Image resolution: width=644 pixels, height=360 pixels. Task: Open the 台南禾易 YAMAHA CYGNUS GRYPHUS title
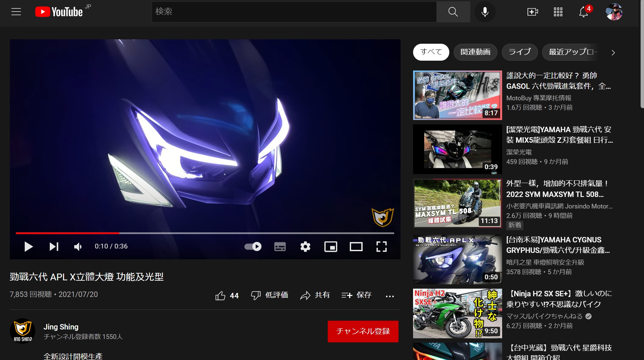(x=558, y=245)
